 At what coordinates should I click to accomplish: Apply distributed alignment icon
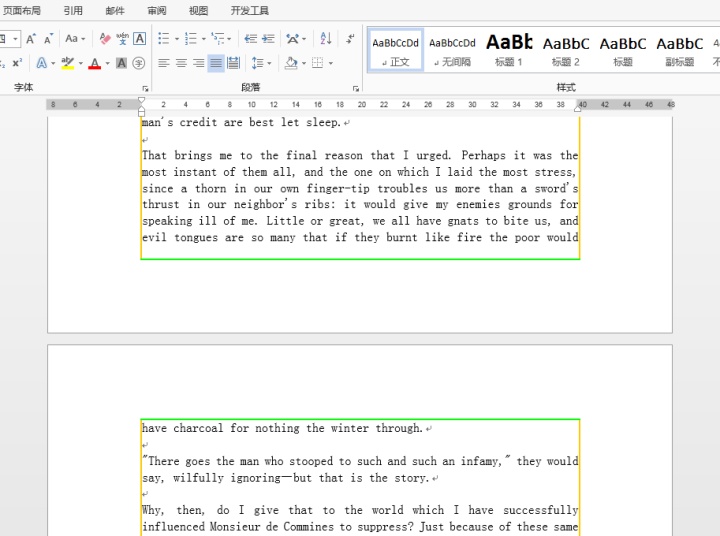point(233,63)
